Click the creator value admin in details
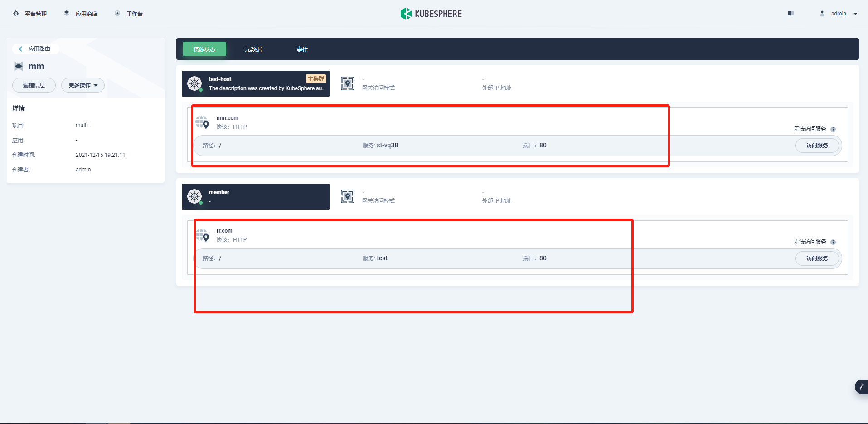 83,170
